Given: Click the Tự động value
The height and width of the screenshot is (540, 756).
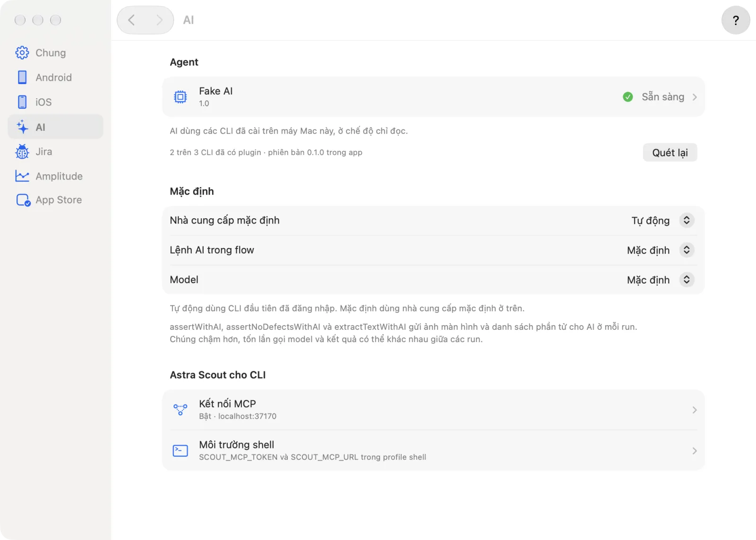Looking at the screenshot, I should tap(651, 221).
